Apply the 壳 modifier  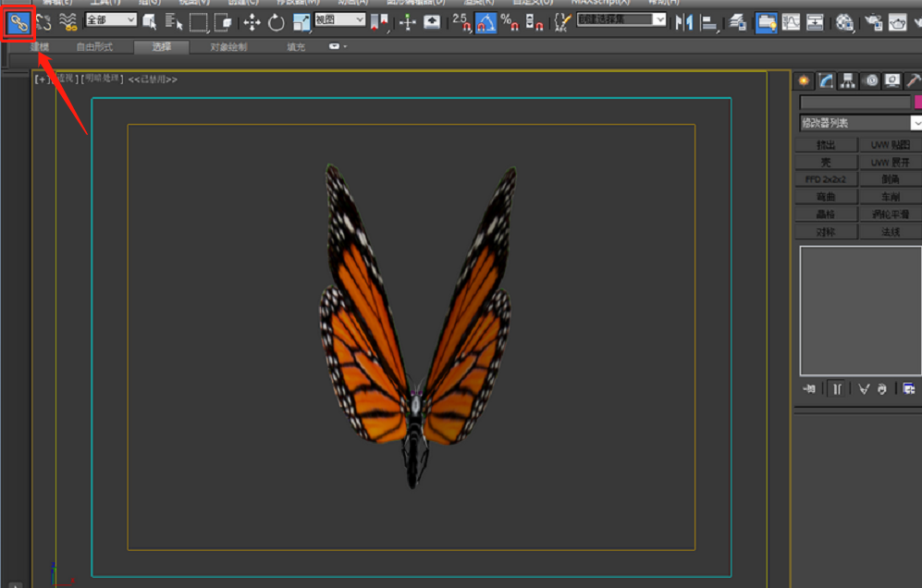(826, 162)
